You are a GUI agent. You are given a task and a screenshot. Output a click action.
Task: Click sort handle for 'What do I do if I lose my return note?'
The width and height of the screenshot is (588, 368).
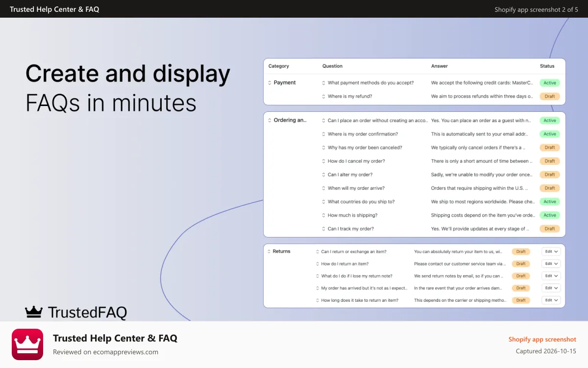[318, 276]
